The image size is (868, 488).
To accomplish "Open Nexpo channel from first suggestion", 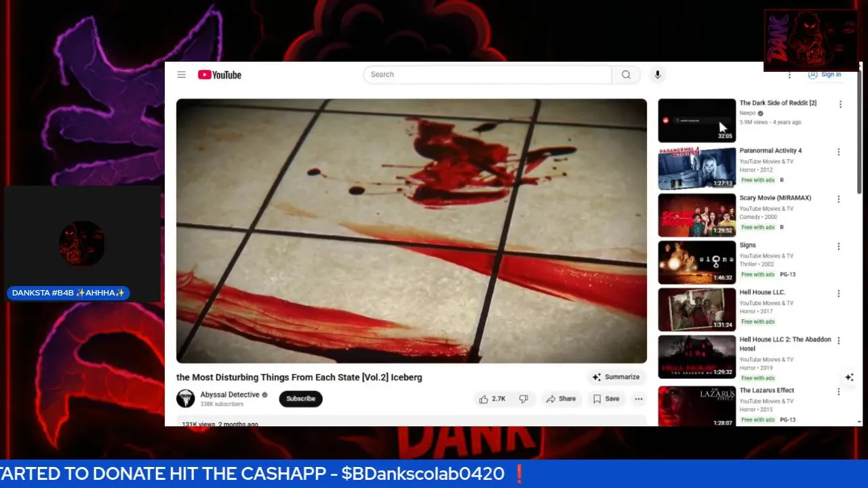I will pos(747,113).
